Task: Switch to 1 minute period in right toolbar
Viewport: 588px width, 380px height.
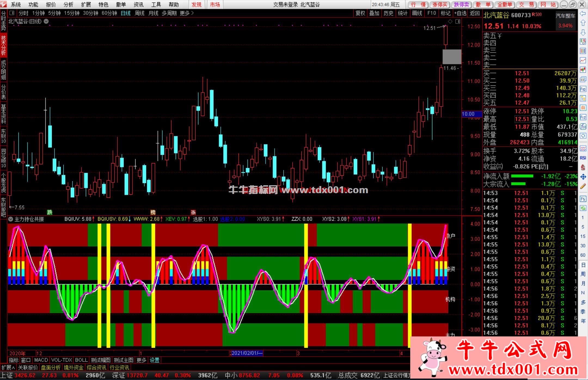Action: (583, 217)
